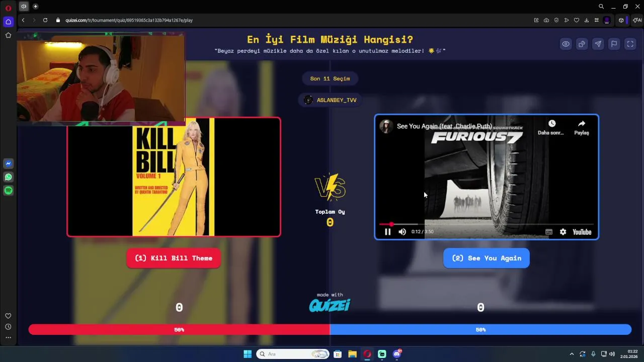The width and height of the screenshot is (644, 362).
Task: Pause the See You Again video
Action: pos(387,232)
